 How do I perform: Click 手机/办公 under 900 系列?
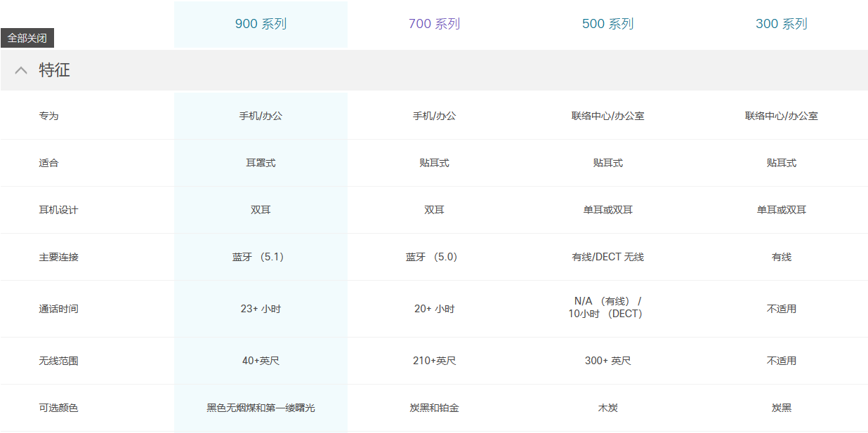261,116
